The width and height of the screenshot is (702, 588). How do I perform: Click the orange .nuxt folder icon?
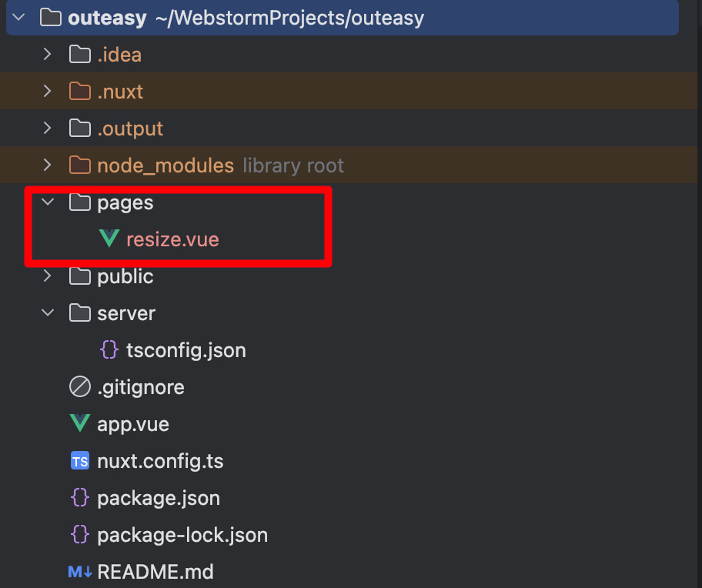click(80, 91)
